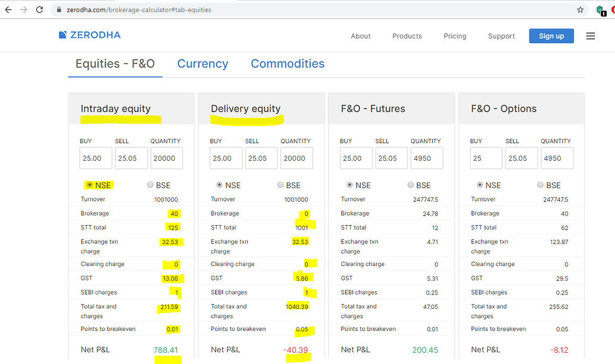The width and height of the screenshot is (615, 364).
Task: Navigate back using the browser back arrow
Action: (9, 10)
